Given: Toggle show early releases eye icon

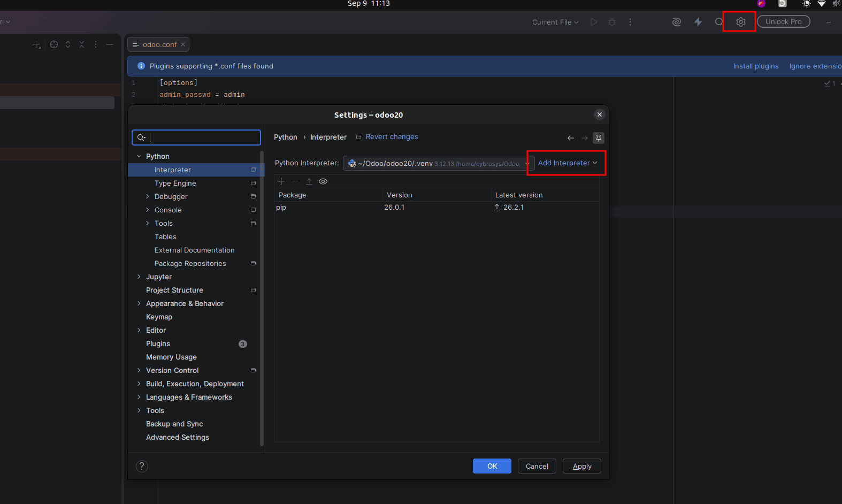Looking at the screenshot, I should click(323, 181).
